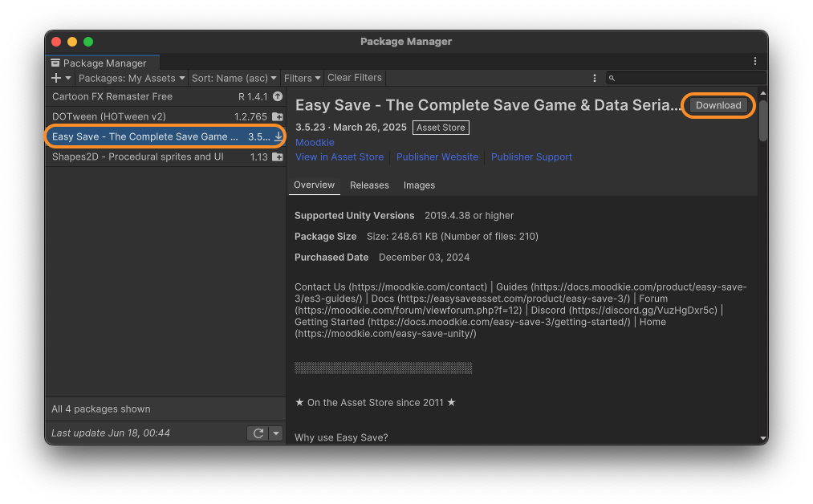
Task: Open the Publisher Support link
Action: [x=531, y=157]
